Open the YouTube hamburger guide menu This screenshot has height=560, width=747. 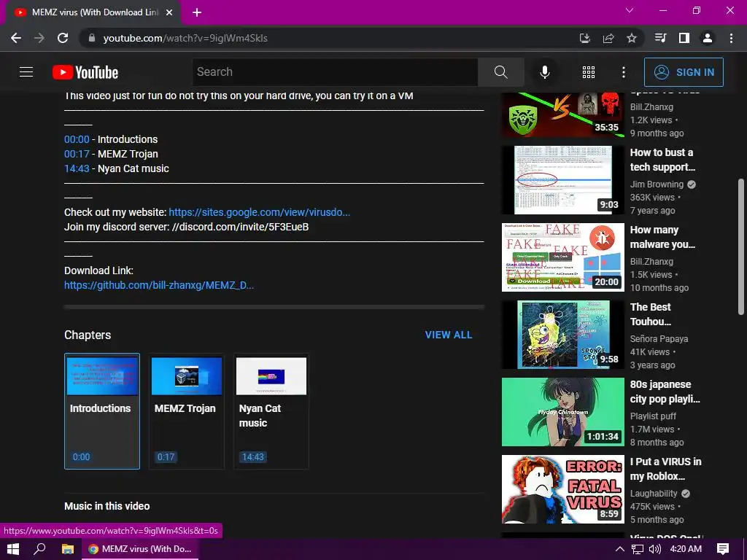(26, 72)
